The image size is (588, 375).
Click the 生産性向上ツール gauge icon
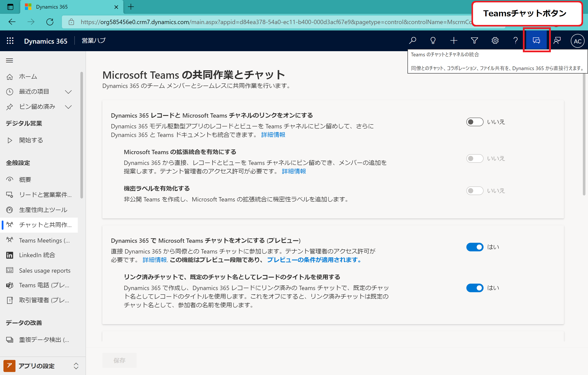pyautogui.click(x=9, y=210)
